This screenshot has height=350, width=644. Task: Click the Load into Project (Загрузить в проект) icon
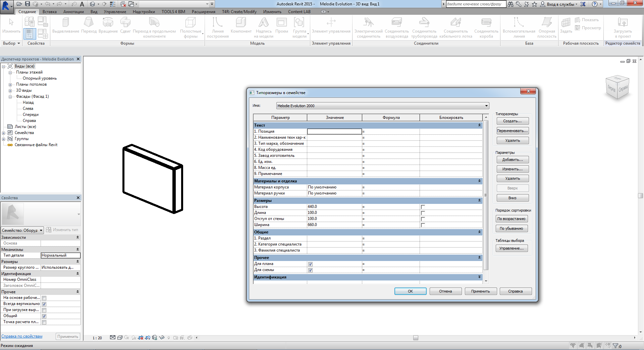coord(623,22)
